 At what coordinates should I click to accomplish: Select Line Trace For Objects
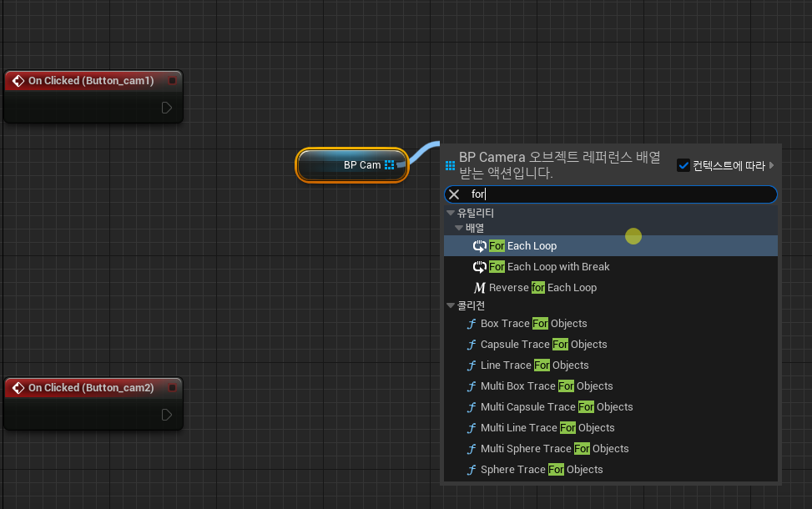(611, 365)
